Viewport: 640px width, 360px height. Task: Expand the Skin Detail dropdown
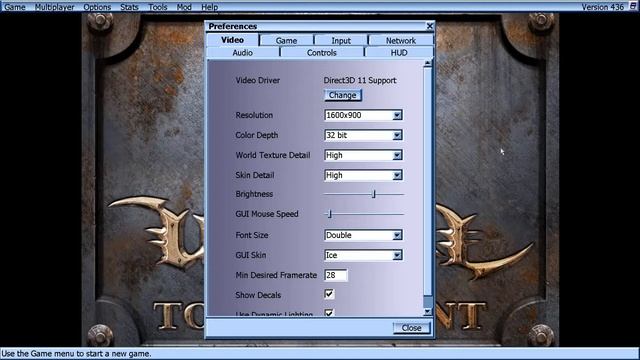(397, 175)
